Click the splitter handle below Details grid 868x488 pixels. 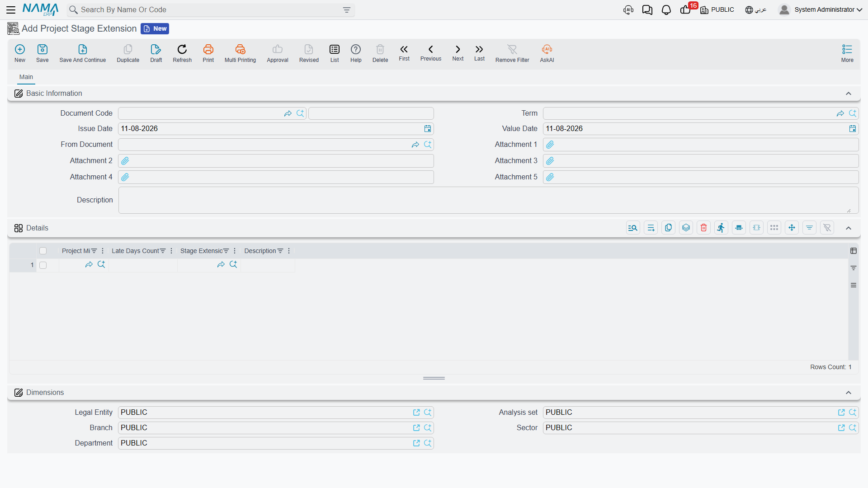pos(434,378)
